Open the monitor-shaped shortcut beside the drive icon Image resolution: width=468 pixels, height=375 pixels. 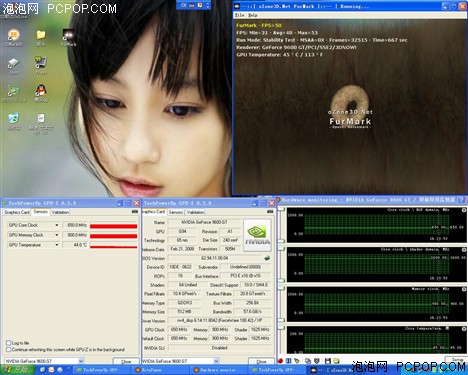pos(41,64)
